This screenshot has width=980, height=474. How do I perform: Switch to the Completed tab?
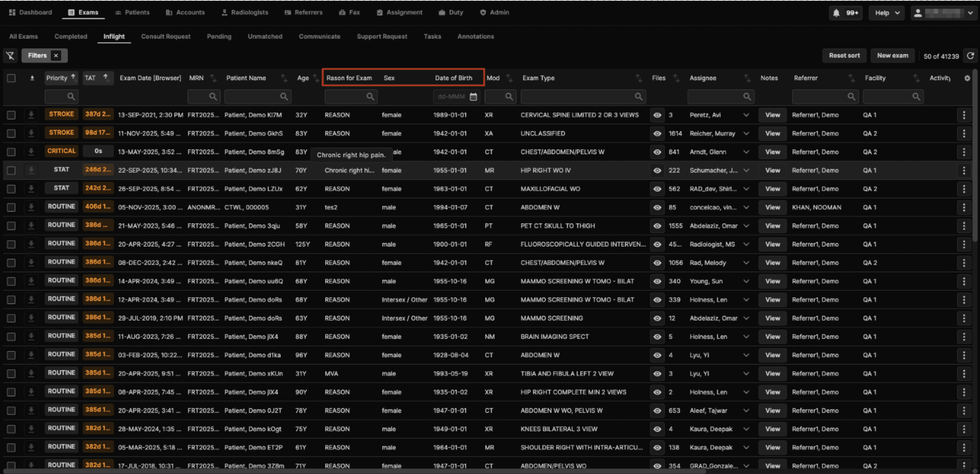(71, 37)
